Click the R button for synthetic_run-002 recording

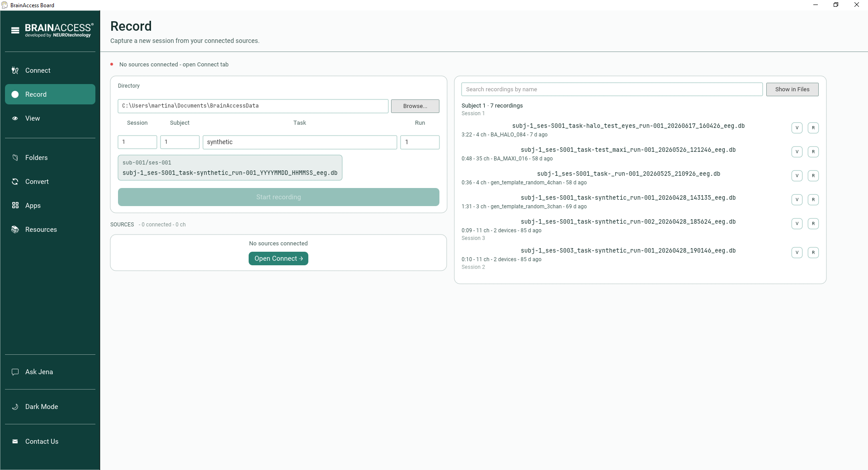(x=813, y=224)
